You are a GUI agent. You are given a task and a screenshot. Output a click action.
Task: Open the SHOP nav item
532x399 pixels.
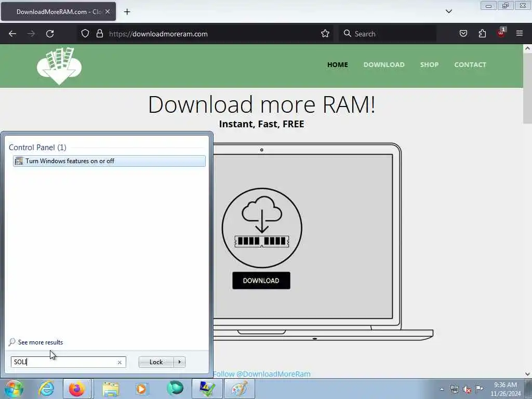[x=429, y=64]
